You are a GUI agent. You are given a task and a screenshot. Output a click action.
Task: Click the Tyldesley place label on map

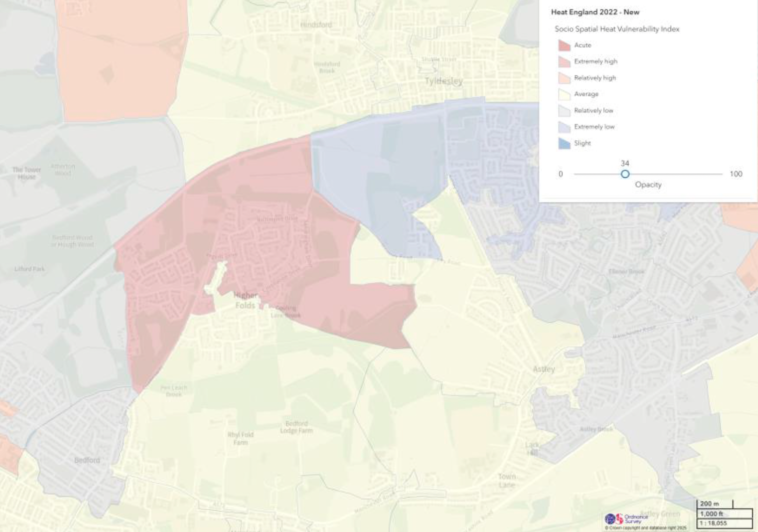(x=444, y=81)
